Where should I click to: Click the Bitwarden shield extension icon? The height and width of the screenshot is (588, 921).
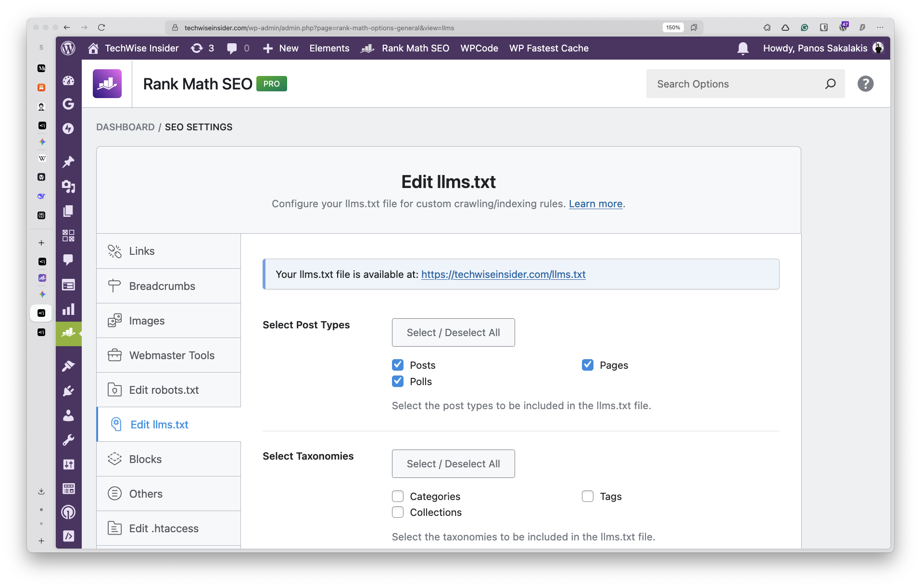[x=823, y=27]
